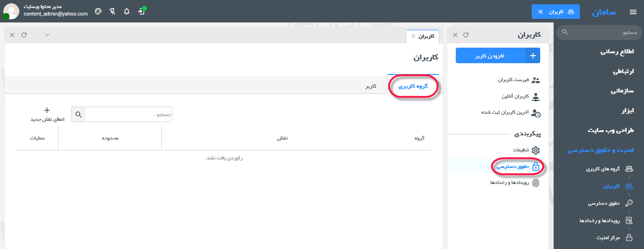The image size is (644, 249).
Task: Open the tab list dropdown chevron
Action: [x=47, y=35]
